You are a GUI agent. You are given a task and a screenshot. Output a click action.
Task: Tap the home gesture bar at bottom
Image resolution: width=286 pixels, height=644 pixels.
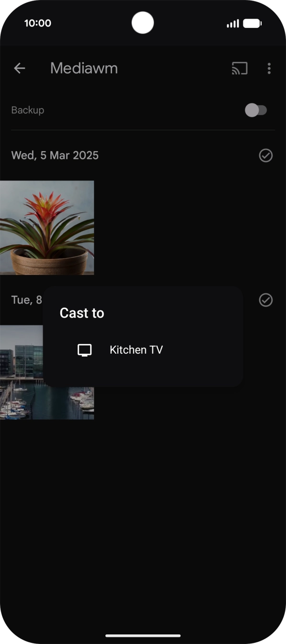pos(143,635)
